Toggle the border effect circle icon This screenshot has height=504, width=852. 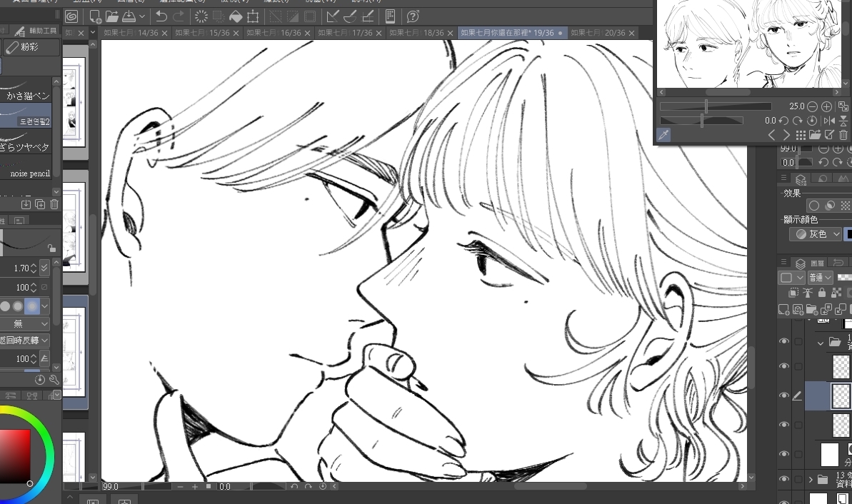pyautogui.click(x=814, y=206)
